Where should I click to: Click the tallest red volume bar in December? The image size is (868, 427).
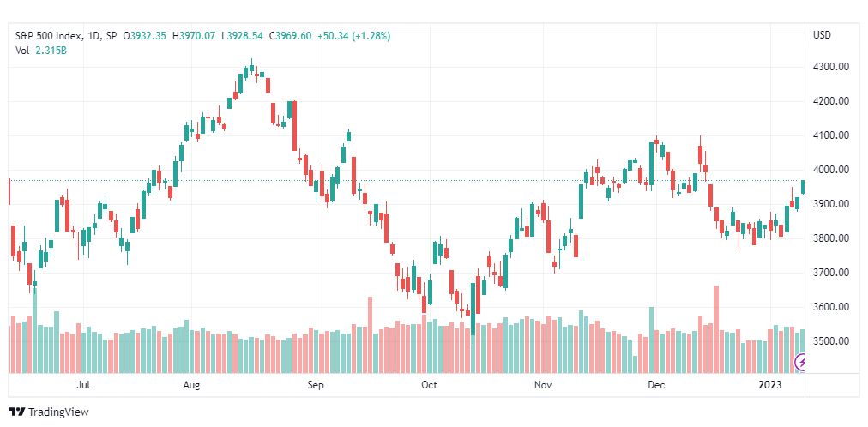[x=716, y=329]
